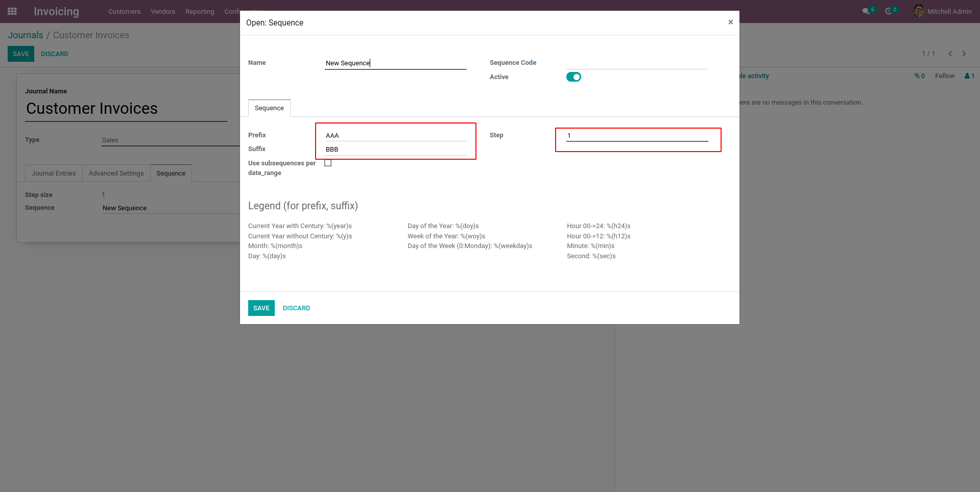Click Mitchell Admin avatar picture

919,11
